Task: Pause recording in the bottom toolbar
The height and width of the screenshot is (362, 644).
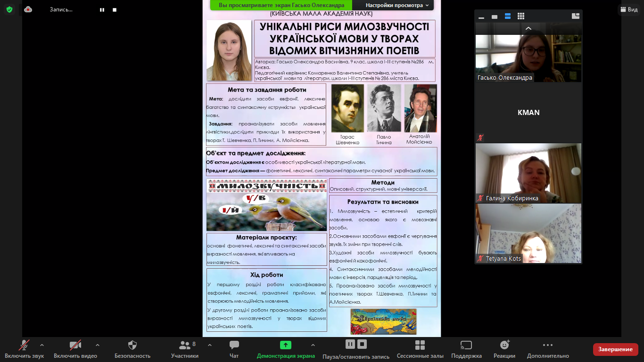Action: tap(350, 344)
